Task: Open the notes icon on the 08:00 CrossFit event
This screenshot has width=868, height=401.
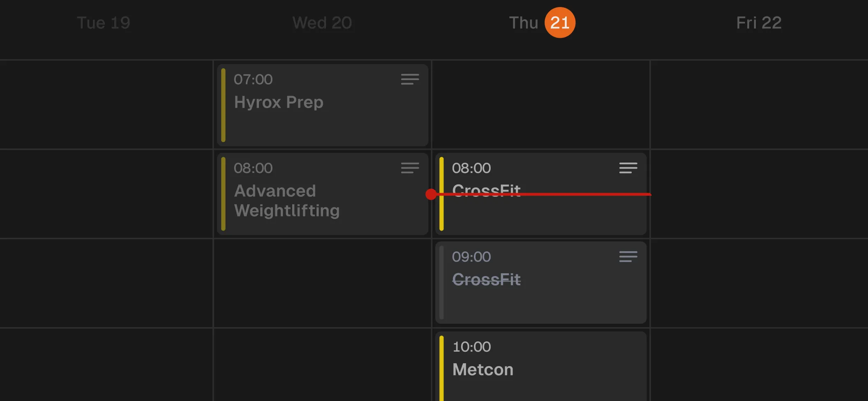Action: point(628,168)
